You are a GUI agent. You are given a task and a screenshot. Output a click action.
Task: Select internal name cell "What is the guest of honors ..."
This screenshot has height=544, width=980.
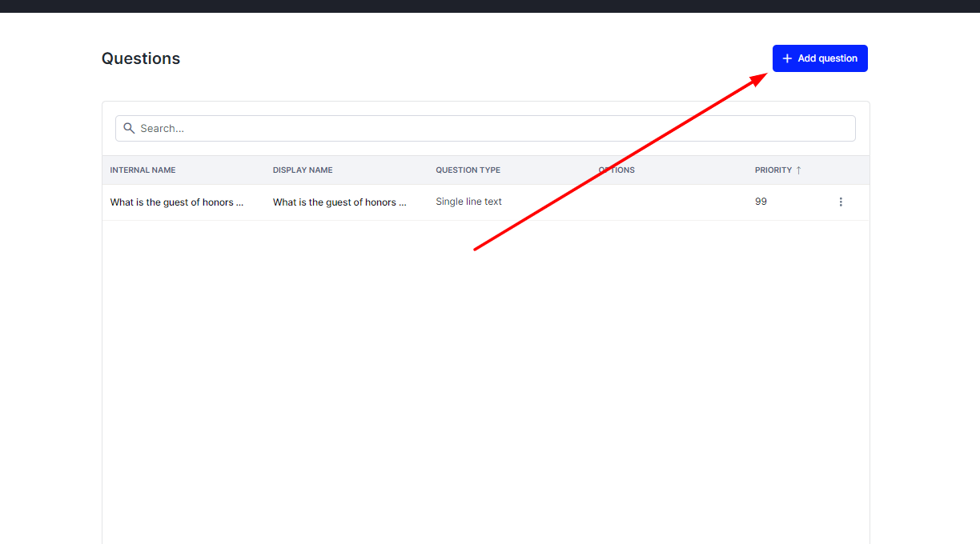(x=177, y=202)
